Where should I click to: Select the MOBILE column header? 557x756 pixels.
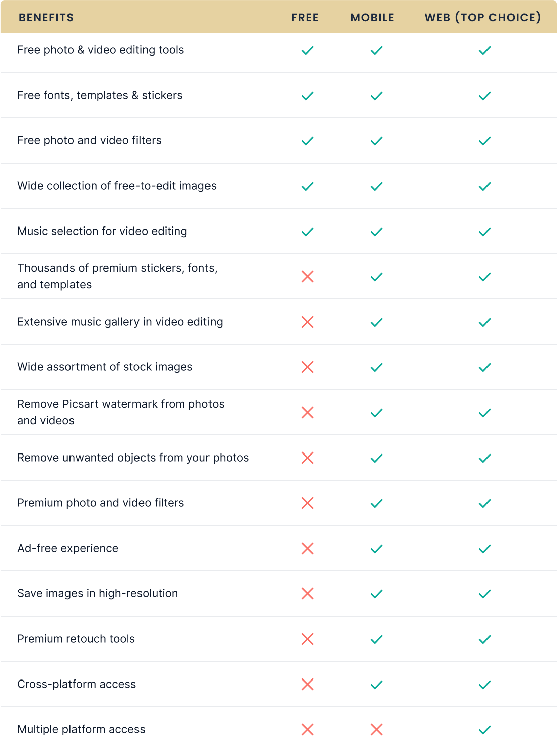click(x=372, y=18)
